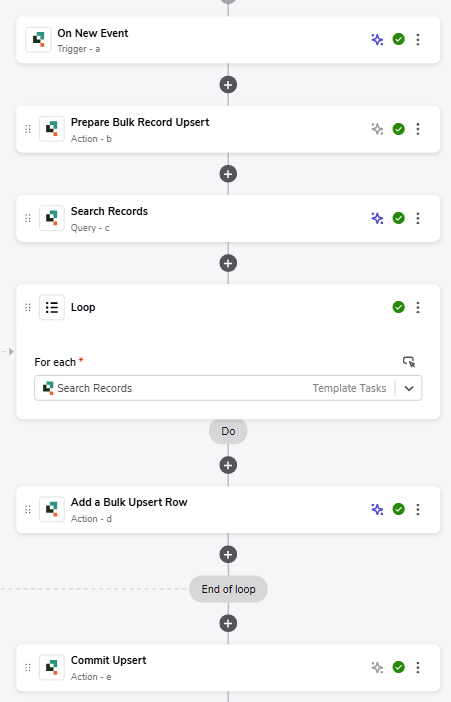Click green status check on Loop step
Image resolution: width=451 pixels, height=702 pixels.
(399, 307)
